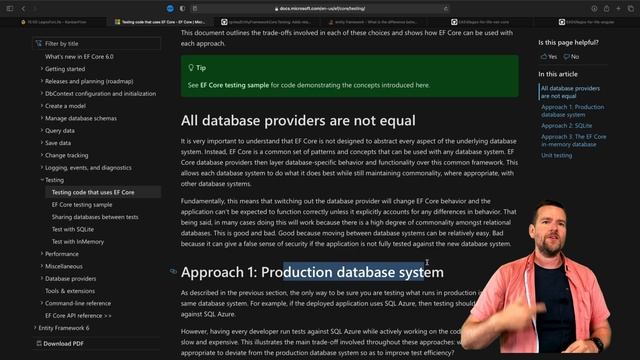The height and width of the screenshot is (360, 640).
Task: Go back with Safari's back arrow
Action: point(23,8)
